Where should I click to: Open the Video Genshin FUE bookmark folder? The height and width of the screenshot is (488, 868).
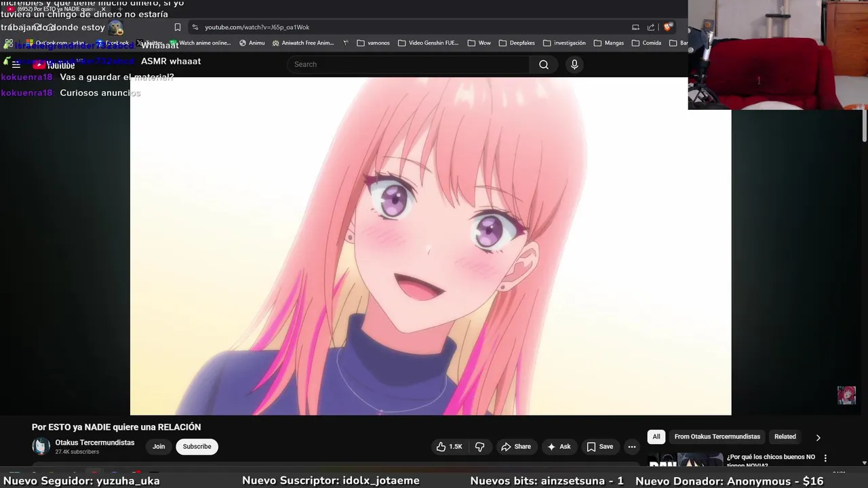429,43
